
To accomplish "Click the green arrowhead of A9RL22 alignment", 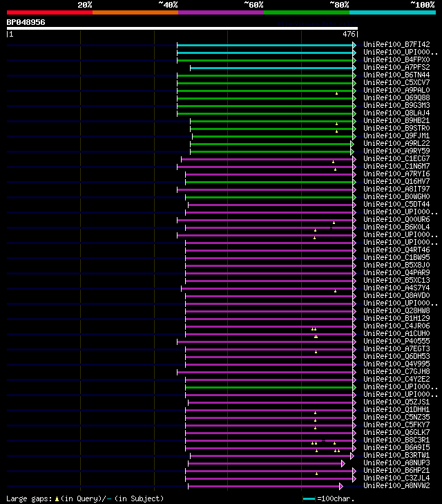I will click(x=352, y=144).
